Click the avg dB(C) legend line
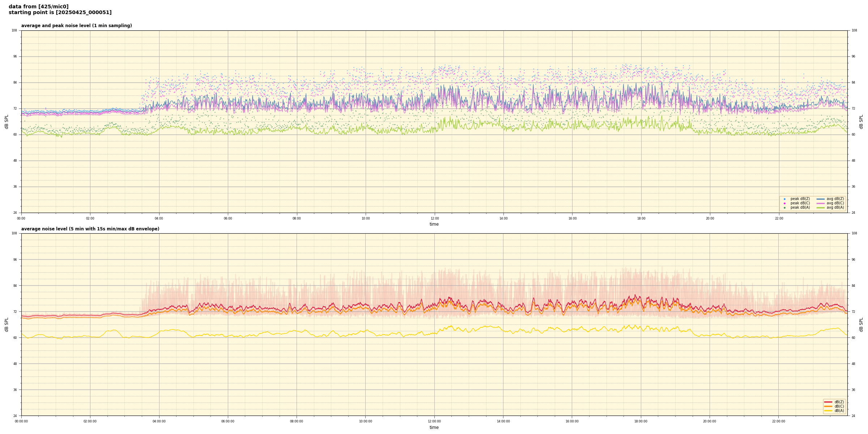Viewport: 868px width, 434px height. point(821,203)
